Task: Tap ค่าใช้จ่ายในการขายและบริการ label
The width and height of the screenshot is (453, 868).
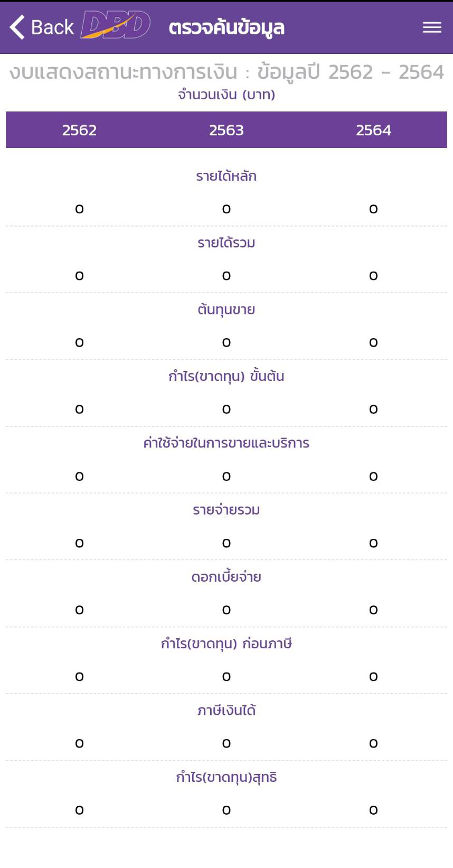Action: point(227,443)
